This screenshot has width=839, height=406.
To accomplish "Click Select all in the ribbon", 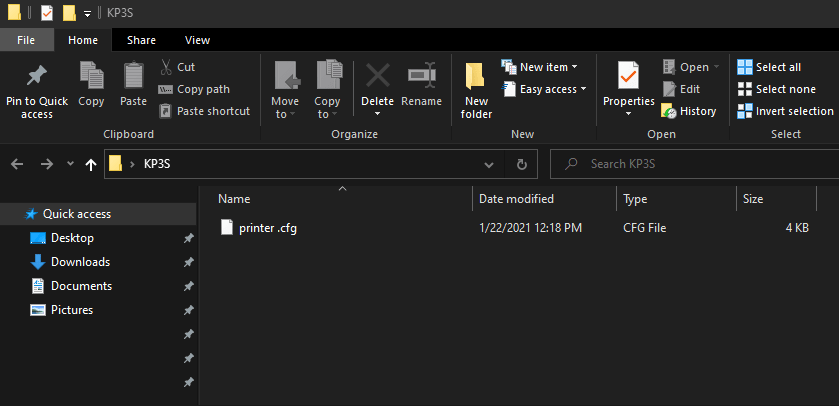I will coord(769,67).
